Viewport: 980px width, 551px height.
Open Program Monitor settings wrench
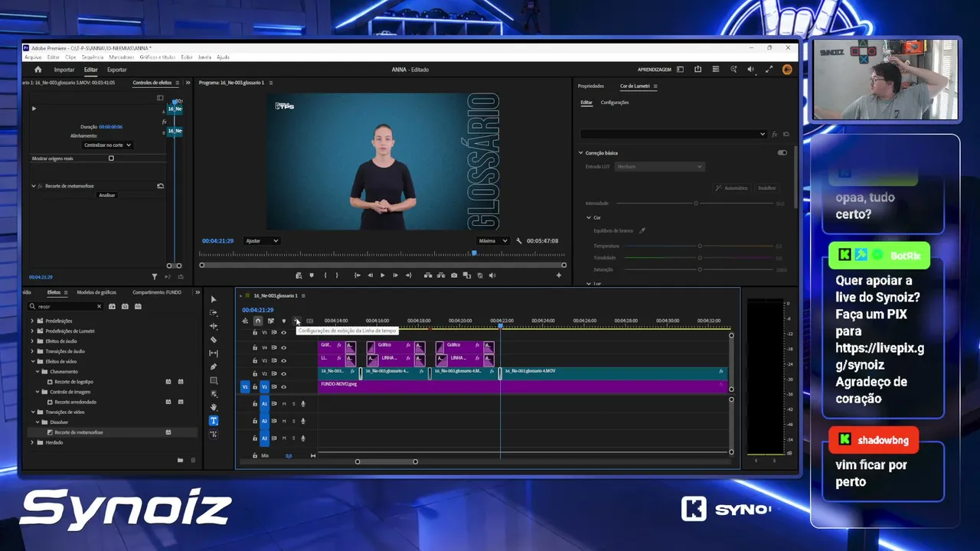[x=519, y=241]
